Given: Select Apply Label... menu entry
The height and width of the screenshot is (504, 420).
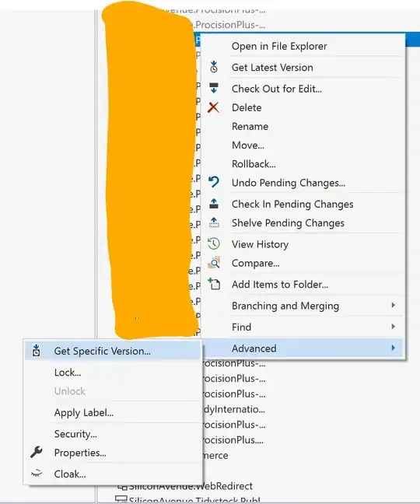Looking at the screenshot, I should click(x=83, y=412).
